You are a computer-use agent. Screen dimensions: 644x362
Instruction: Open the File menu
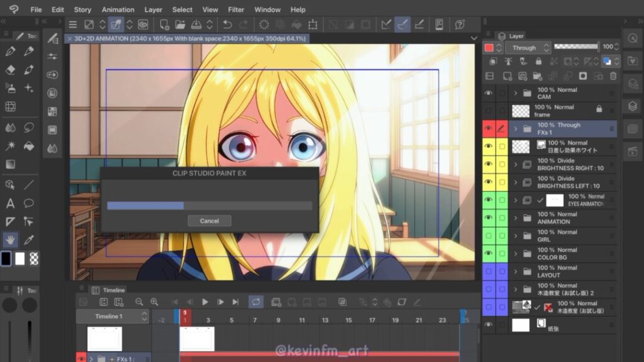[36, 9]
